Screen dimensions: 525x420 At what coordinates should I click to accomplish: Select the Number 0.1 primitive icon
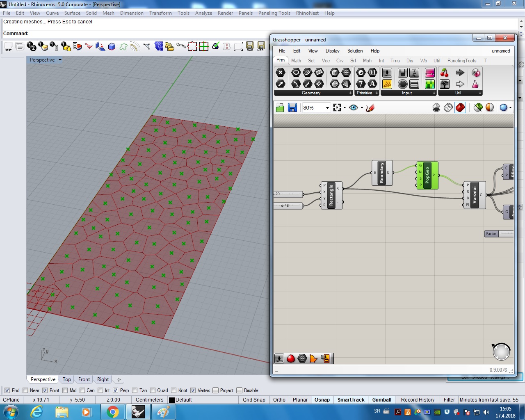pos(372,73)
